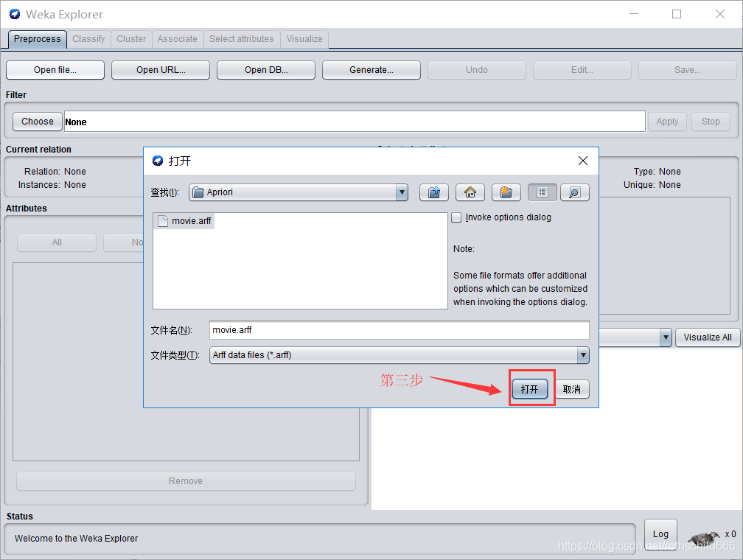743x560 pixels.
Task: Go to home folder icon
Action: pos(470,192)
